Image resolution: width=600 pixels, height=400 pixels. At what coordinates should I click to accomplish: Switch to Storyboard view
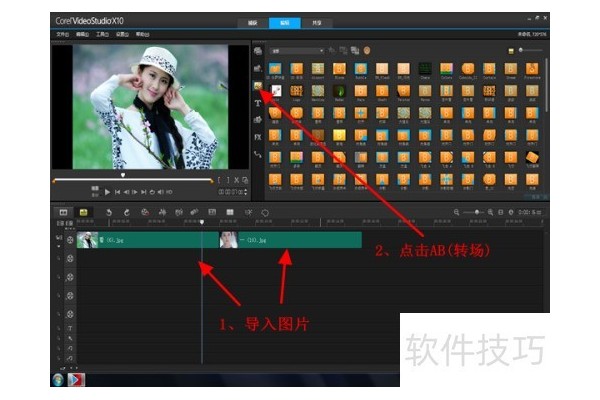click(64, 212)
